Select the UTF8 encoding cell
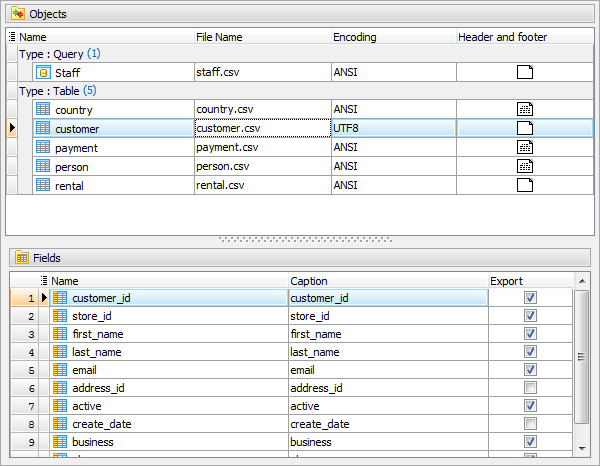Screen dimensions: 600x466 (394, 128)
